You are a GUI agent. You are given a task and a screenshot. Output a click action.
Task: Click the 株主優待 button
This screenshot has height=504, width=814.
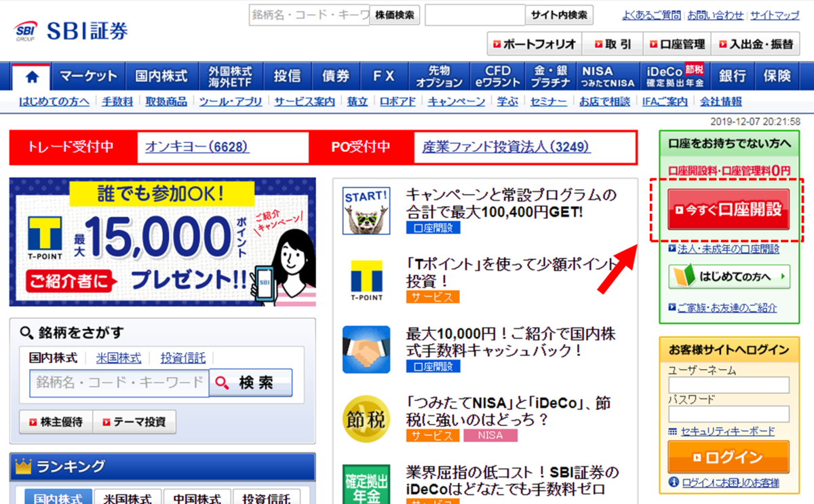pyautogui.click(x=56, y=422)
